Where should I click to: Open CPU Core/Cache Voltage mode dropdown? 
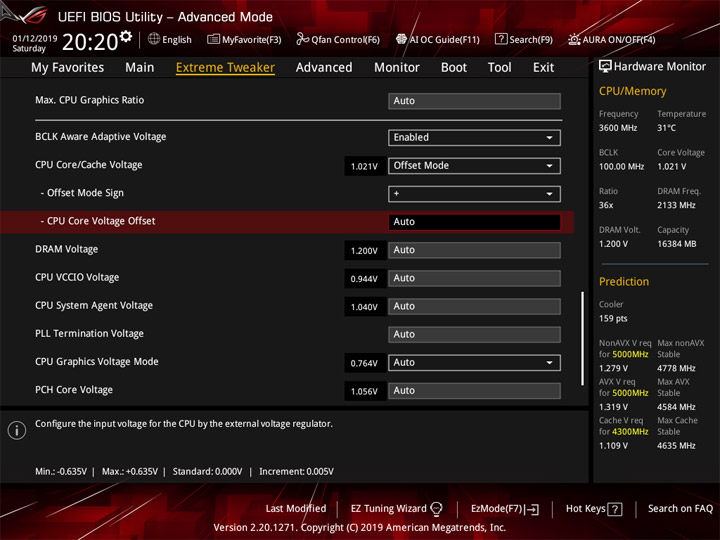tap(474, 165)
